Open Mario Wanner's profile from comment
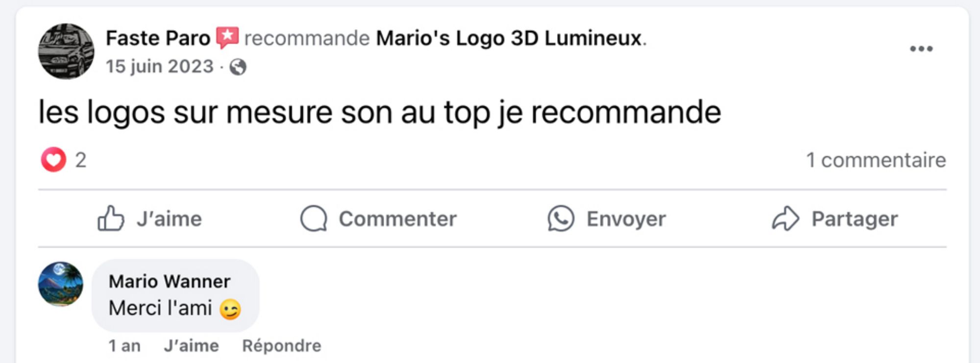980x363 pixels. click(170, 282)
